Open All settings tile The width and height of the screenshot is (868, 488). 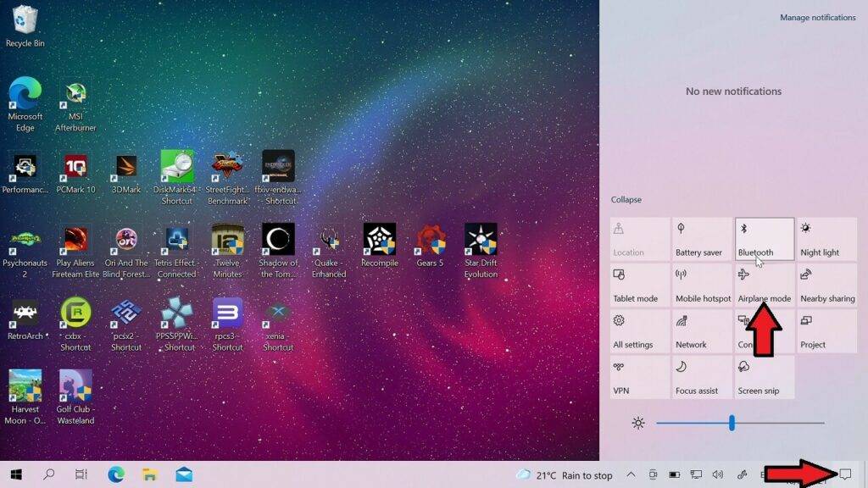point(639,331)
